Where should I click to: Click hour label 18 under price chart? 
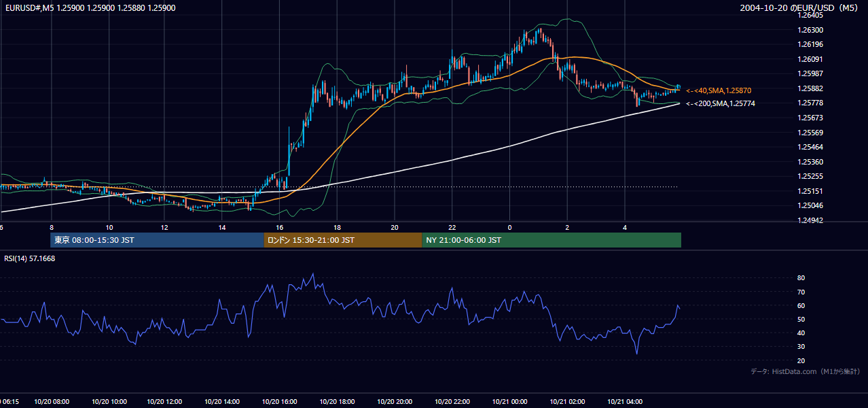(337, 227)
